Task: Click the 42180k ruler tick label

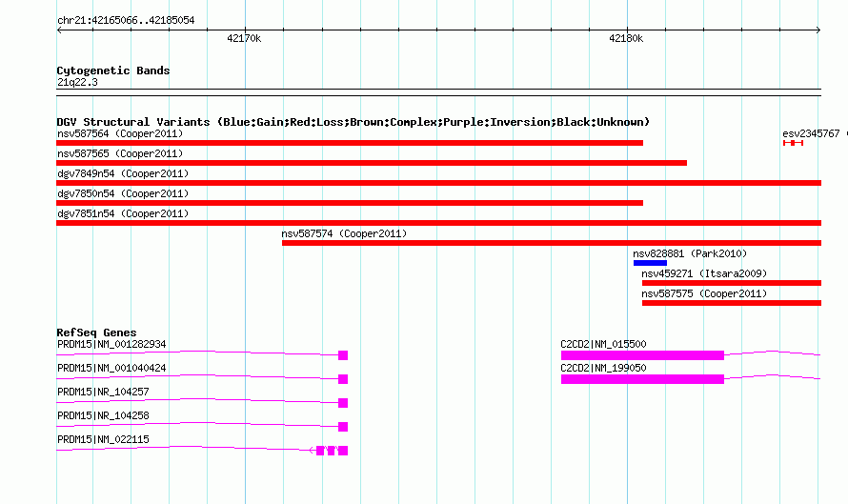Action: (x=626, y=38)
